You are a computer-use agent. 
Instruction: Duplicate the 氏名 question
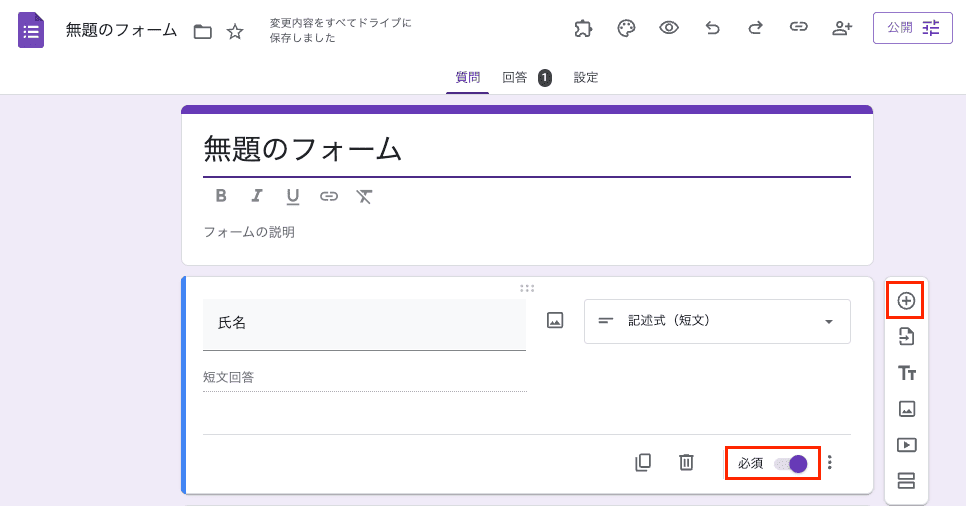click(643, 462)
